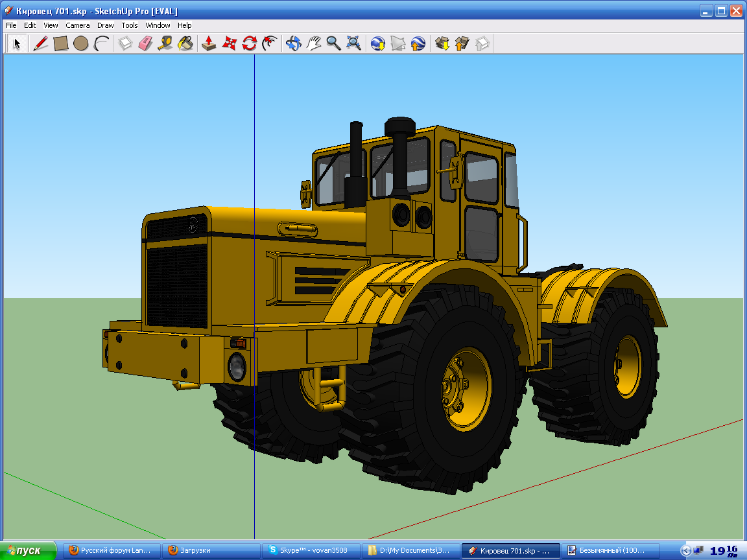Screen dimensions: 747x560
Task: Open the Tools menu
Action: tap(130, 25)
